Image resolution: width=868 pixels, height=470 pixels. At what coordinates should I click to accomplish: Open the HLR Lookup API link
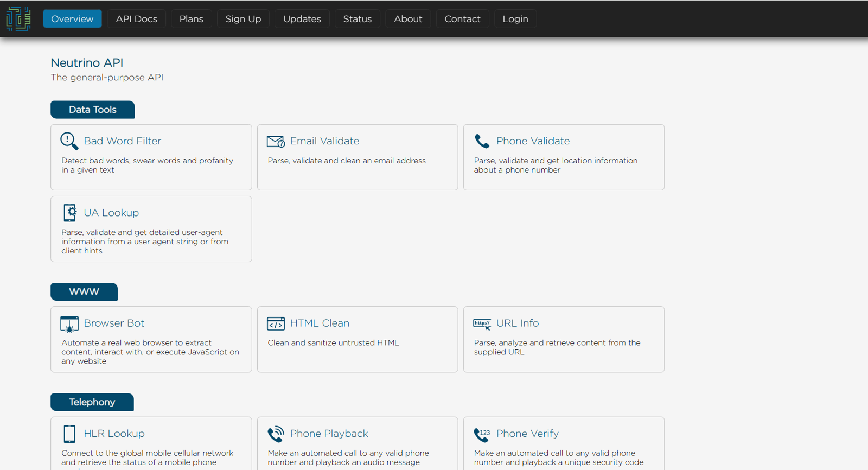[x=114, y=434]
